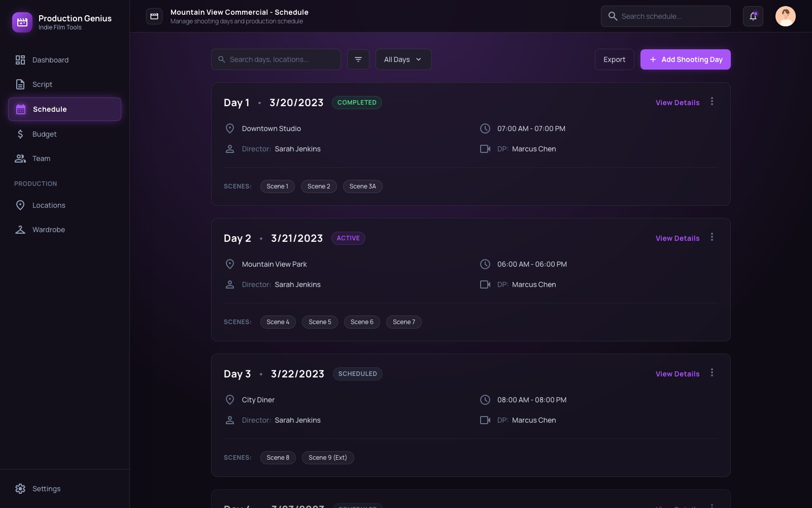Viewport: 812px width, 508px height.
Task: Open the Day 1 more options menu
Action: click(x=712, y=102)
